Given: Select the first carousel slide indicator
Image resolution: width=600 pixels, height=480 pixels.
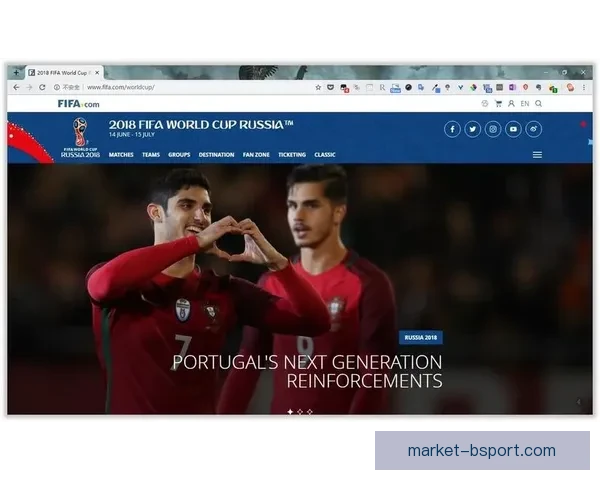Looking at the screenshot, I should [290, 411].
